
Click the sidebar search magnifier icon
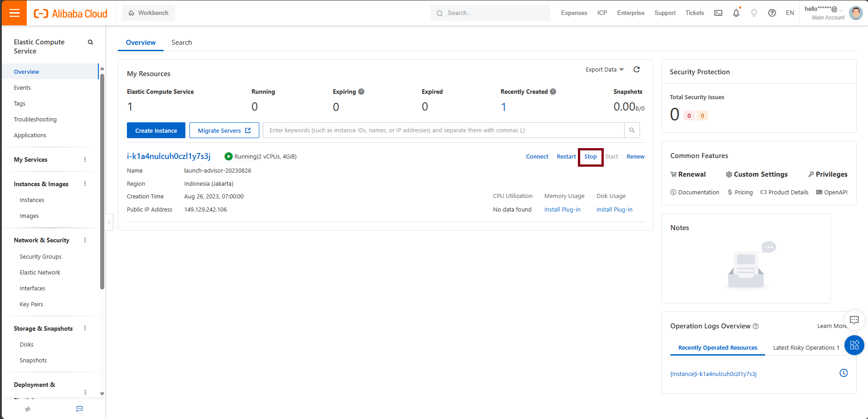90,42
